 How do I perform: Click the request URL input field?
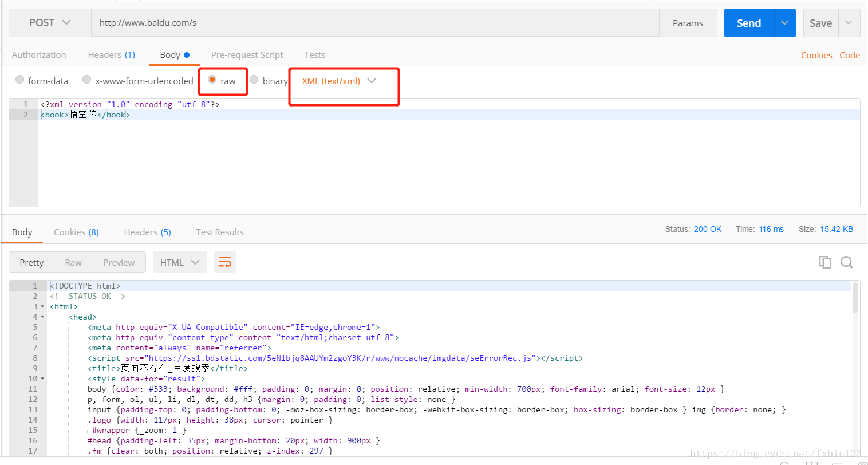374,23
